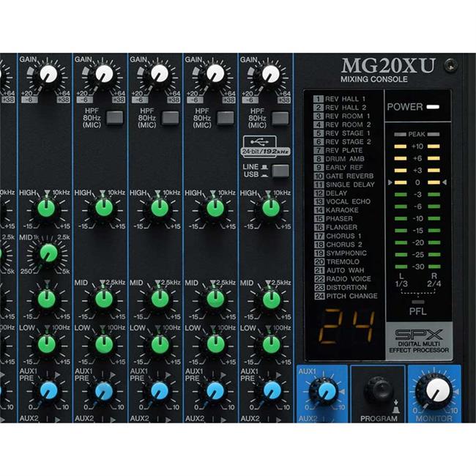Click the USB 24-bit/192kHz logo
The image size is (476, 476).
click(x=266, y=147)
